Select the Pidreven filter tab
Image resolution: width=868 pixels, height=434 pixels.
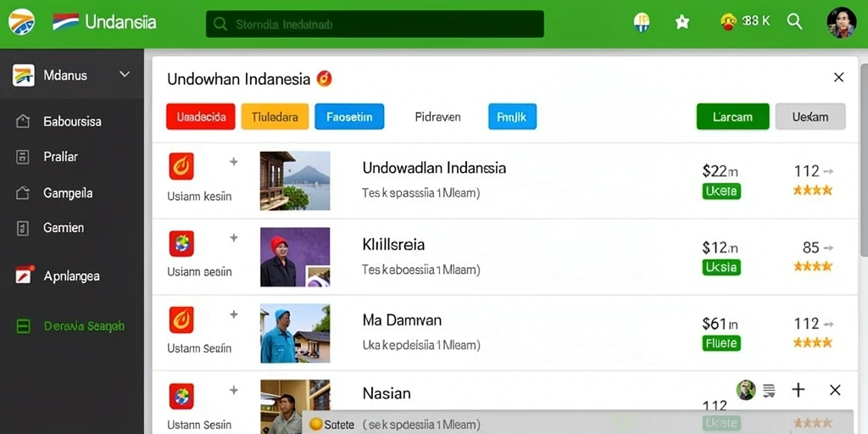(437, 117)
